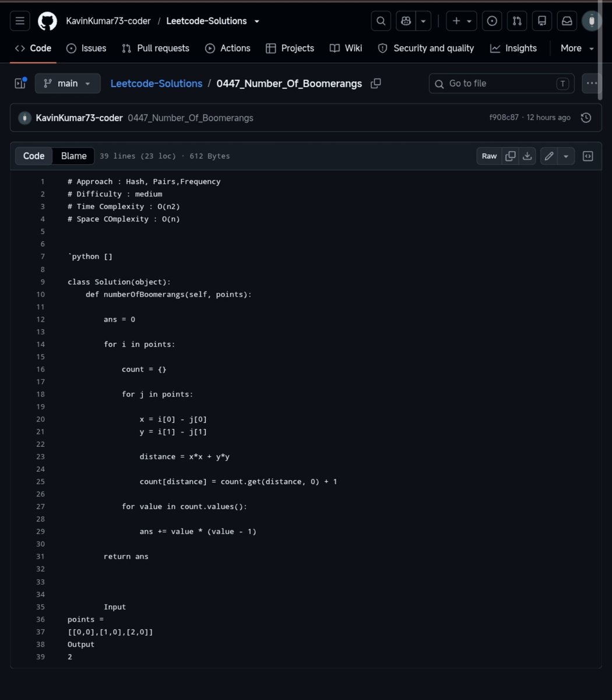Open the notifications inbox icon

567,21
